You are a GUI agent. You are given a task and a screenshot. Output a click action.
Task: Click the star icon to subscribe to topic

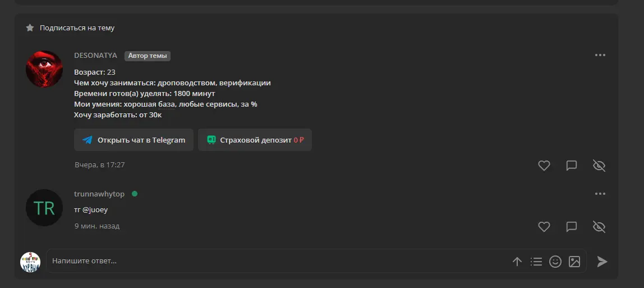[30, 28]
